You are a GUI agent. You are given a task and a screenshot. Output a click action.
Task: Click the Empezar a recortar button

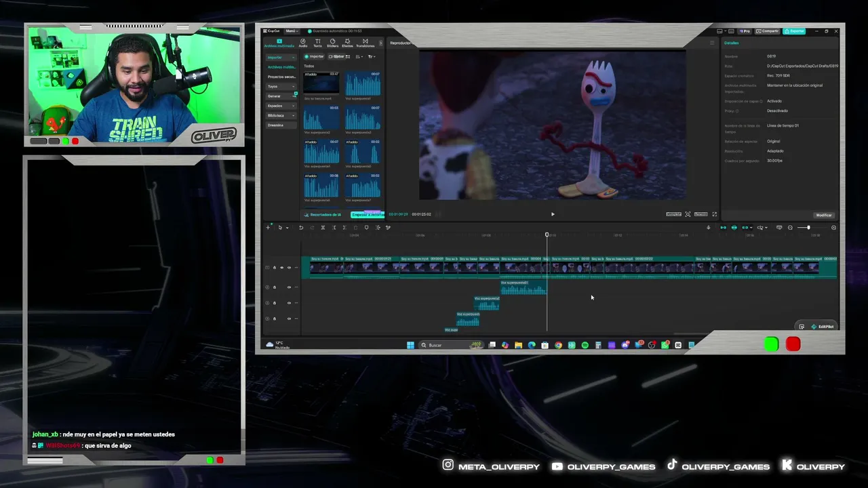368,215
